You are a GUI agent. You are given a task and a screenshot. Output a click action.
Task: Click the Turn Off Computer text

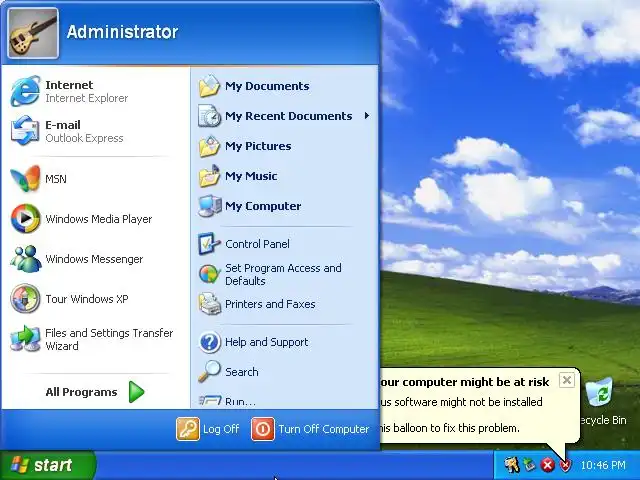click(324, 429)
